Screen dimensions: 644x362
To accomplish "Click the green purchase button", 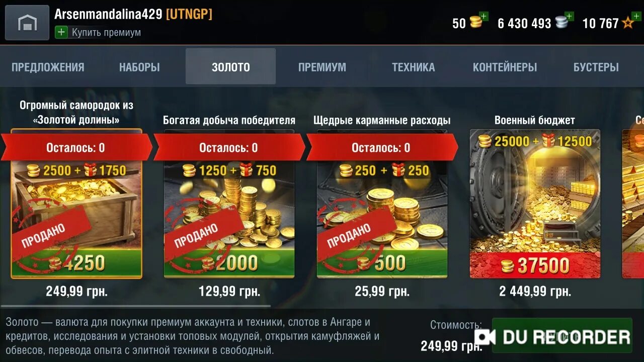I will [x=562, y=335].
